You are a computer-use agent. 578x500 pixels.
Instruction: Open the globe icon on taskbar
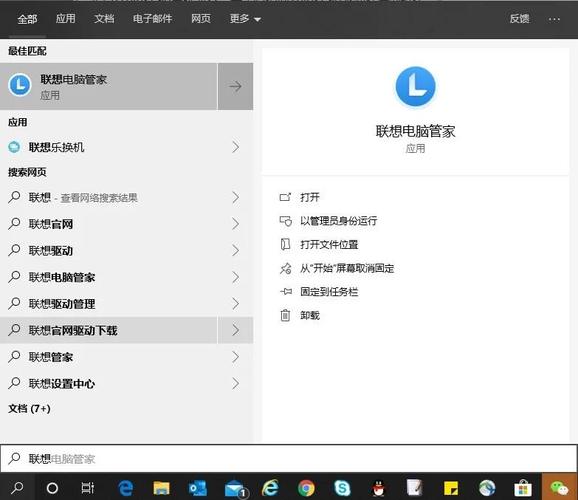[487, 488]
